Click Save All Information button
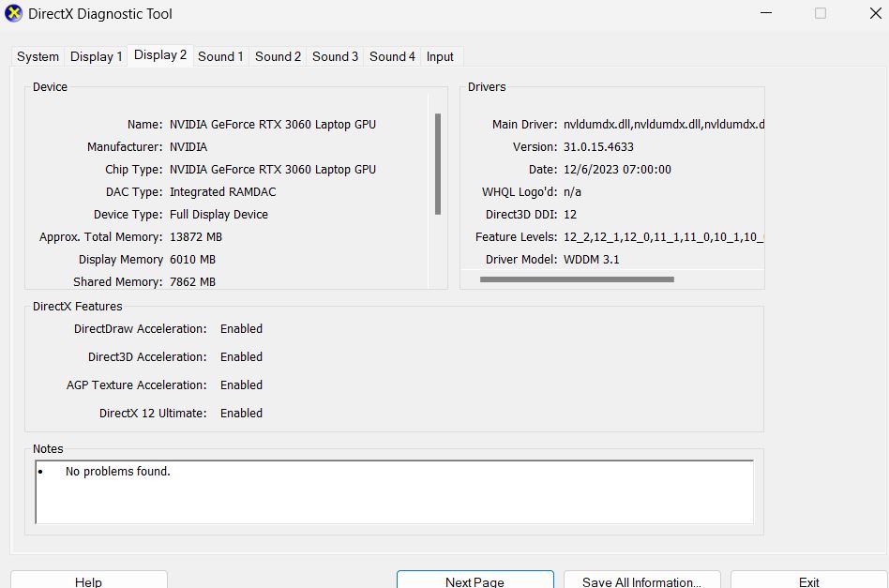 (x=641, y=581)
